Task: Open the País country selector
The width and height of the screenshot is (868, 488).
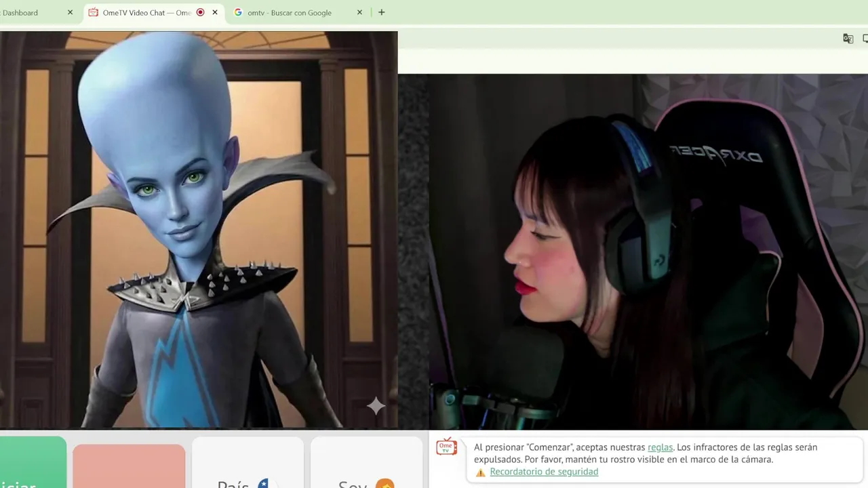Action: (248, 462)
